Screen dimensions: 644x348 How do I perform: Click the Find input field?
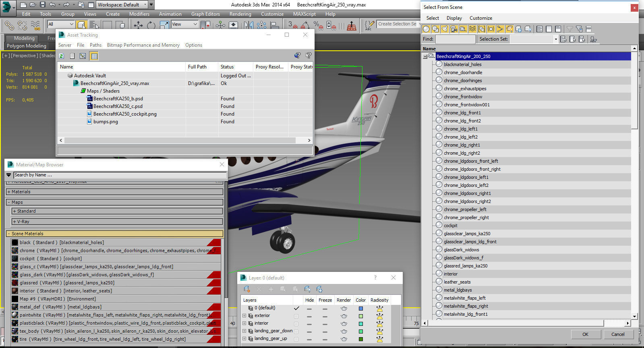pos(455,39)
